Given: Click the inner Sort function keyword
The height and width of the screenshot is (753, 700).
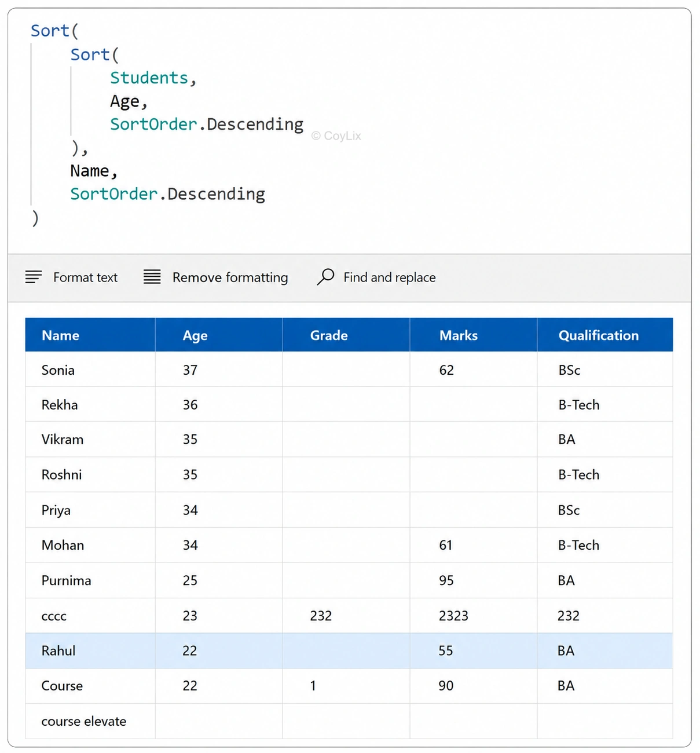Looking at the screenshot, I should (x=90, y=54).
